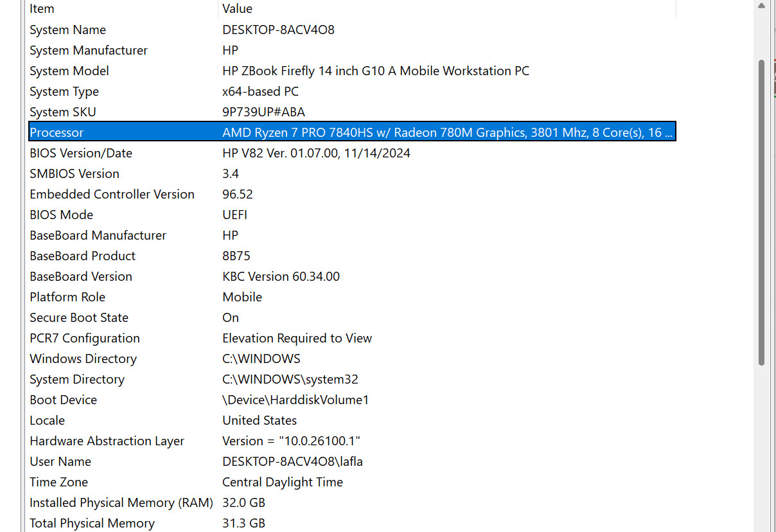Select the System Name row label
Viewport: 776px width, 532px height.
[67, 30]
